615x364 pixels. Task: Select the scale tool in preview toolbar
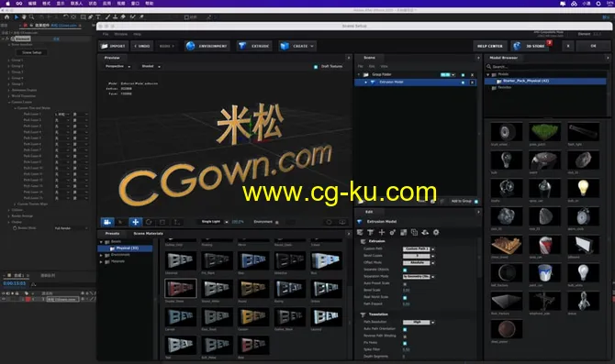(x=162, y=222)
